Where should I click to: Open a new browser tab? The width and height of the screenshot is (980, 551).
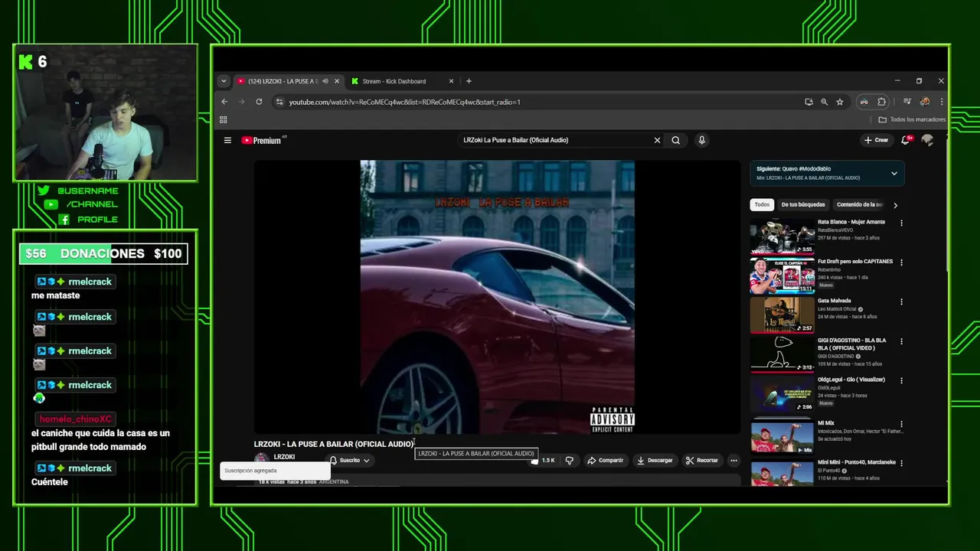tap(469, 81)
